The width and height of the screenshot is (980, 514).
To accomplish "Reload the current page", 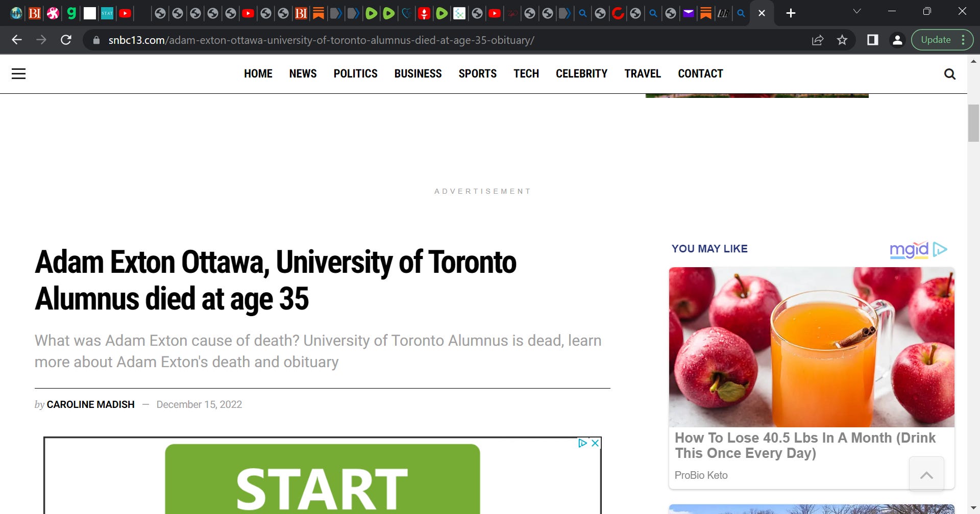I will click(x=66, y=40).
